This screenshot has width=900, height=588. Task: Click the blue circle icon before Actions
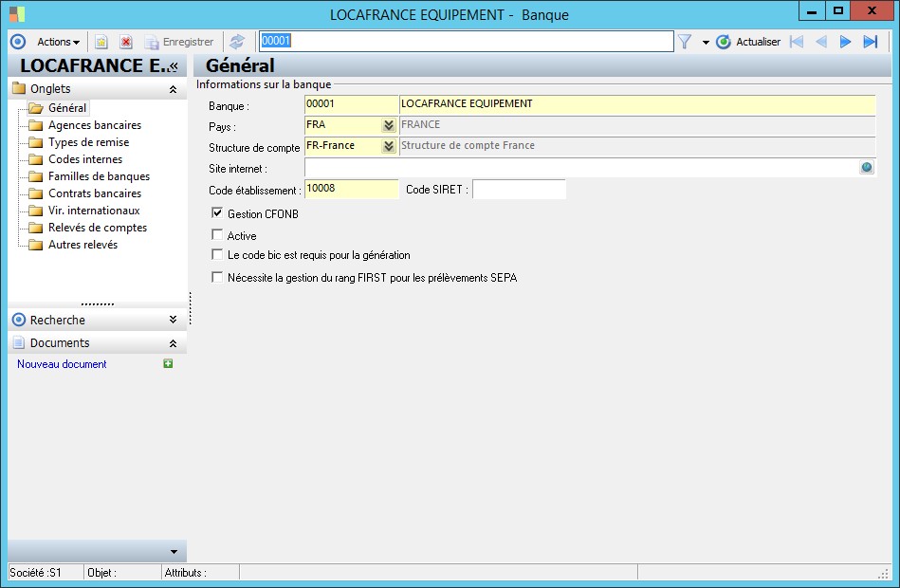tap(18, 42)
